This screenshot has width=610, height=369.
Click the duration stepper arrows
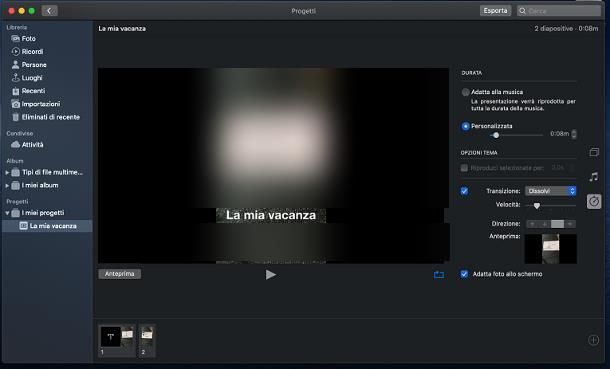[574, 134]
